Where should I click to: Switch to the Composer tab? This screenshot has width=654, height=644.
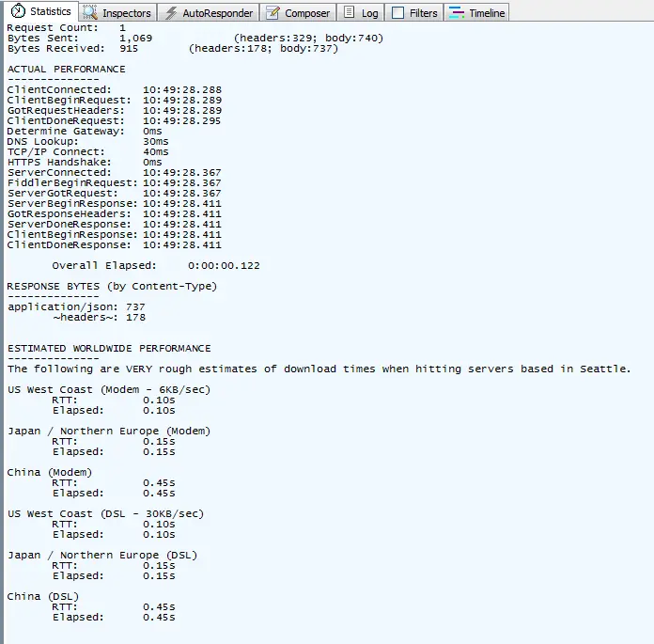298,13
